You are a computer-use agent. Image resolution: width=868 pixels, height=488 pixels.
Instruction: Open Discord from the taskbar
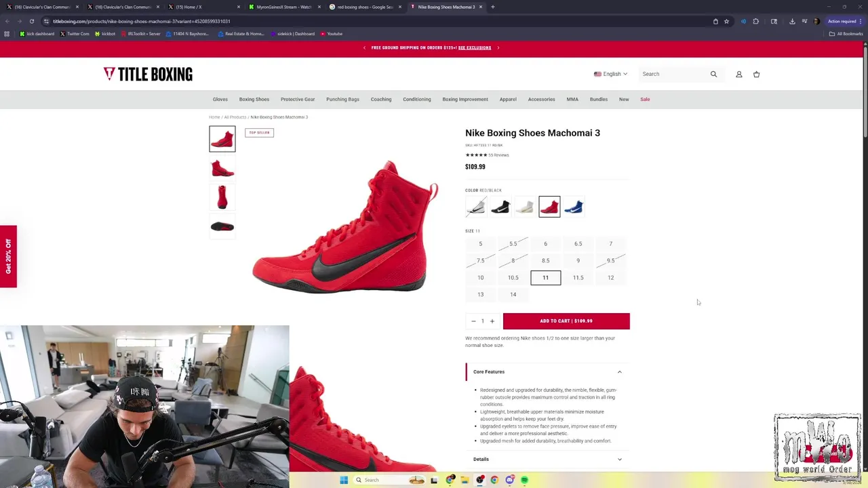tap(509, 480)
